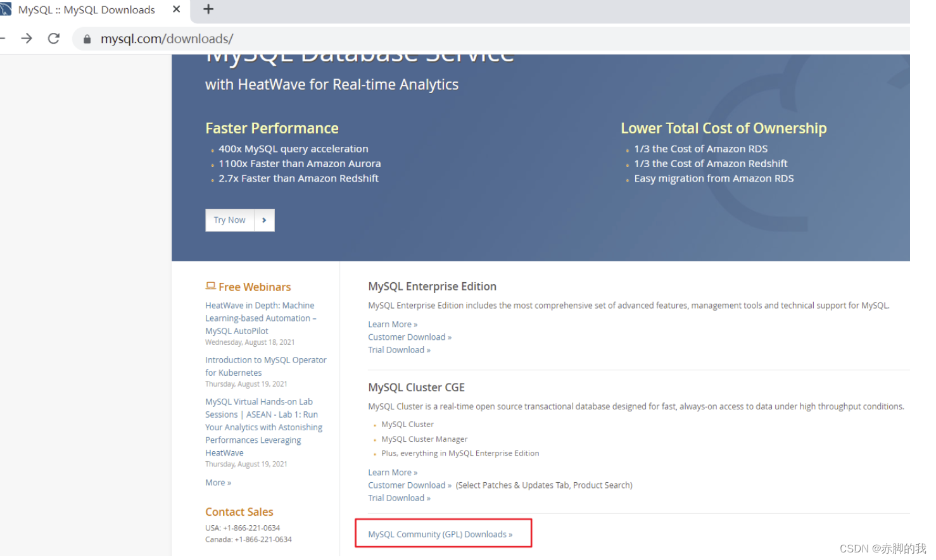Click '1/3 the Cost of Amazon Redshift' text

click(711, 164)
